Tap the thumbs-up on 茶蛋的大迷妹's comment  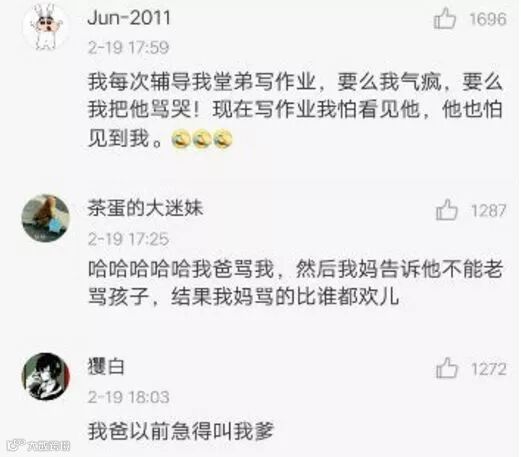(x=447, y=210)
